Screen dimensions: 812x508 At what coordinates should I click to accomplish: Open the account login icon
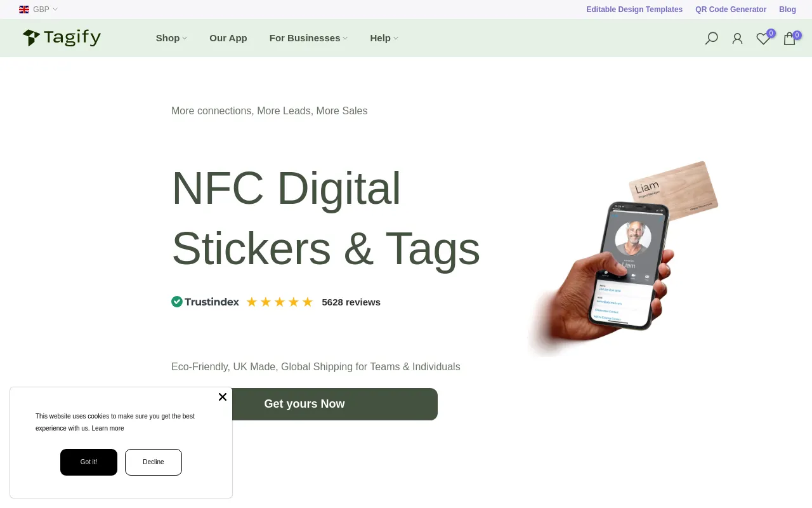click(x=737, y=38)
